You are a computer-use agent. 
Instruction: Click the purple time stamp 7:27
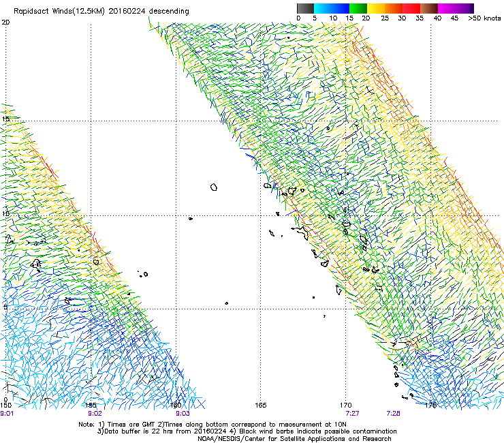click(x=352, y=414)
